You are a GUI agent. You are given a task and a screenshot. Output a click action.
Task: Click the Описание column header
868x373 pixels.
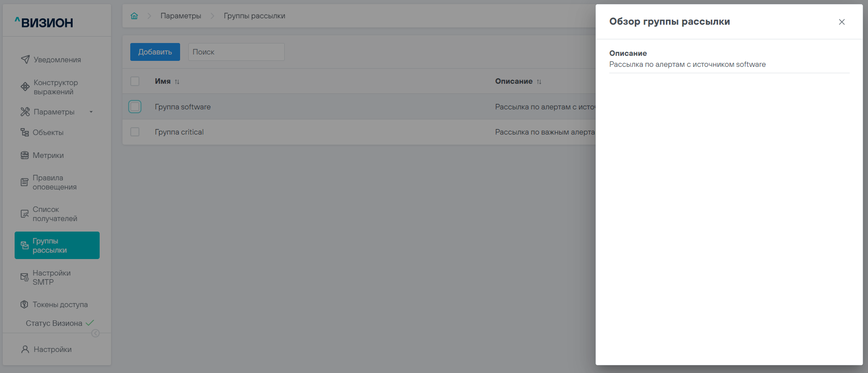[514, 81]
